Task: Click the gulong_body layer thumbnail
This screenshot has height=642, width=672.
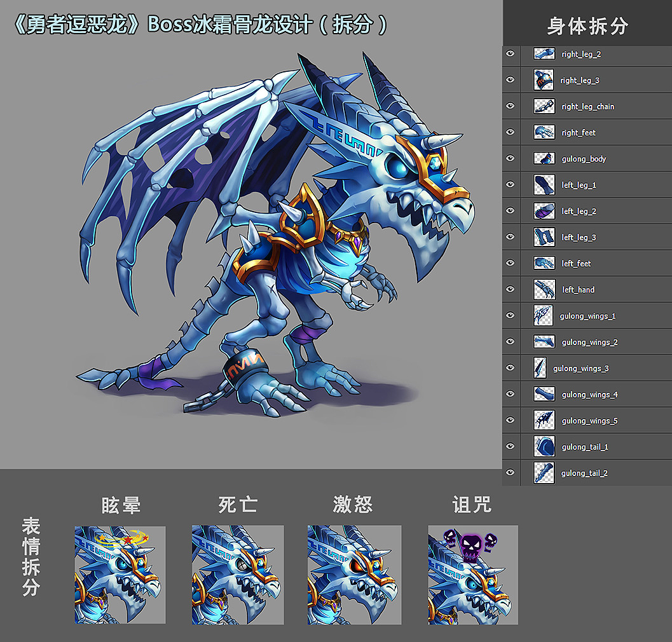Action: point(544,158)
